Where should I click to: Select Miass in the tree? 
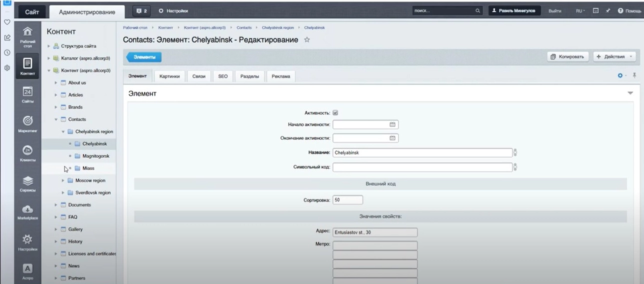[88, 168]
